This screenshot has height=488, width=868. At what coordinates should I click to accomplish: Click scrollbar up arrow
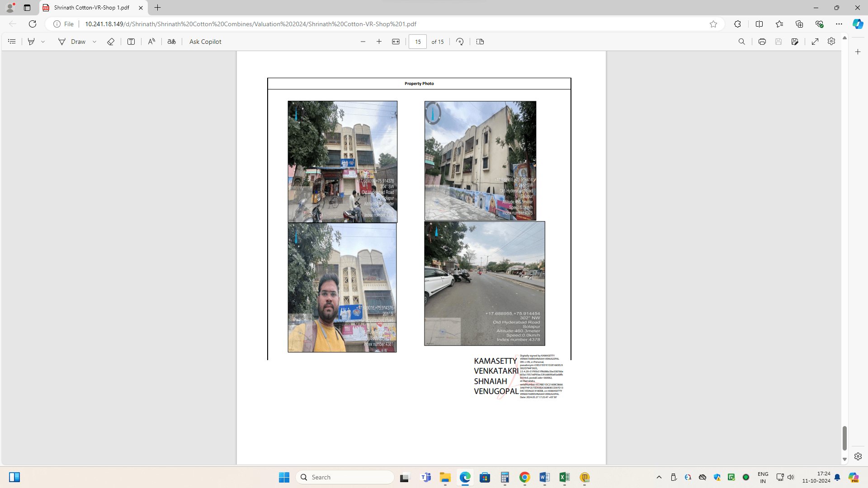pos(844,38)
